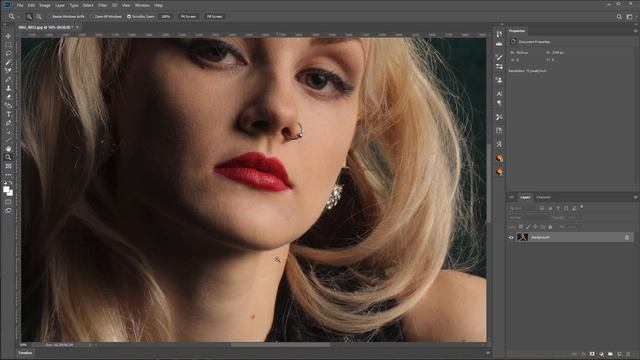Select the Background layer thumbnail

click(x=522, y=237)
